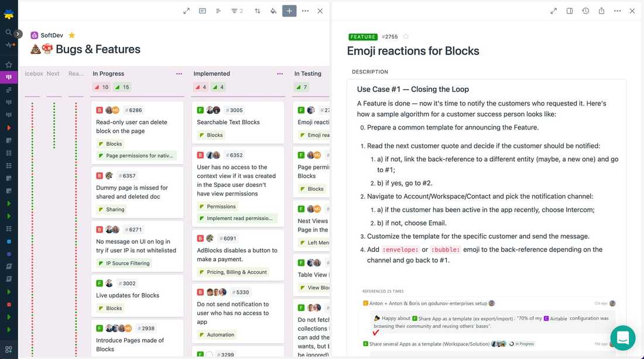644x359 pixels.
Task: Toggle the star next to SoftDev
Action: (x=72, y=35)
